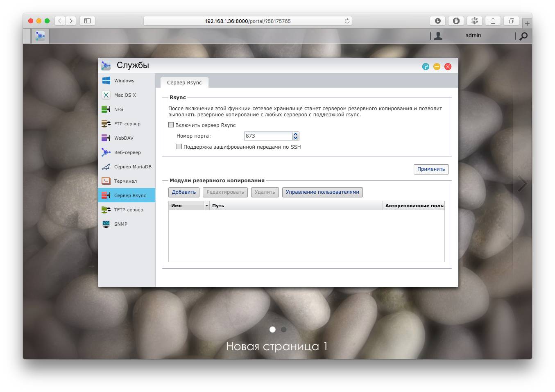
Task: Click the Добавить button
Action: pyautogui.click(x=184, y=192)
